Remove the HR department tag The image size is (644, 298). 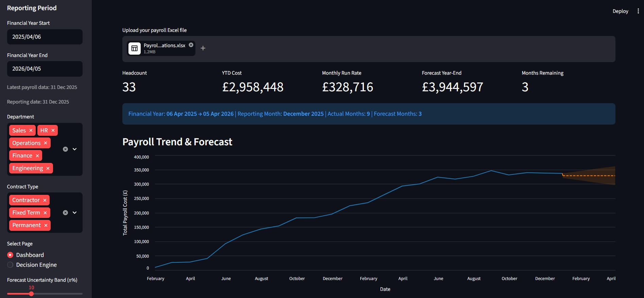(53, 130)
